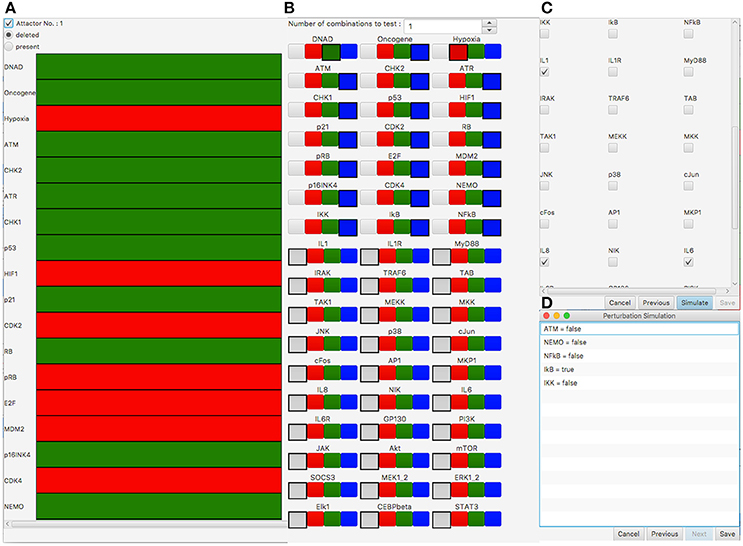Select the 'NFkB = false' row
Viewport: 743px width, 546px height.
(639, 355)
